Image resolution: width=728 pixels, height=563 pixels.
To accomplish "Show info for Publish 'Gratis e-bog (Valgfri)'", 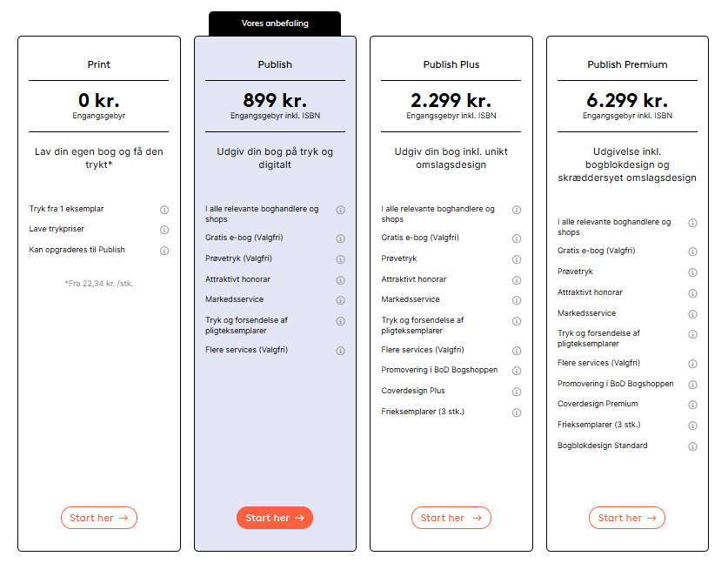I will click(x=340, y=238).
